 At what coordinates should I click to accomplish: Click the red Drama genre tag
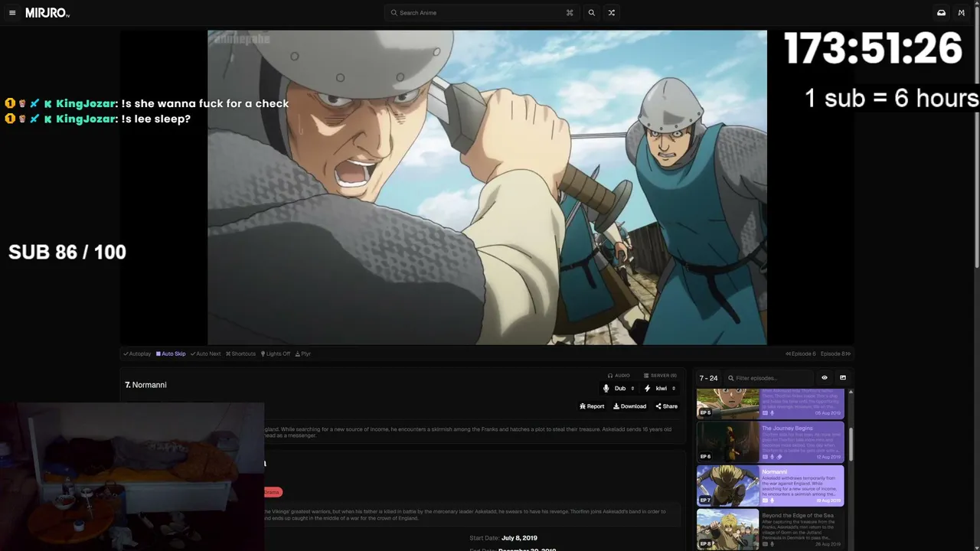(273, 492)
